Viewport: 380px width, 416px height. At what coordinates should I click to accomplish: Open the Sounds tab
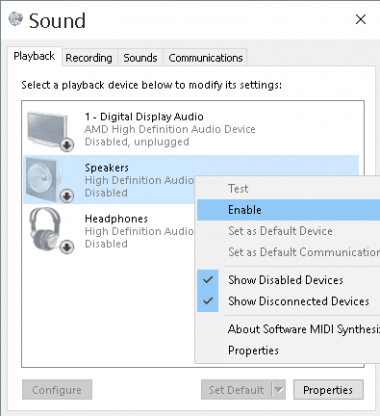tap(140, 58)
